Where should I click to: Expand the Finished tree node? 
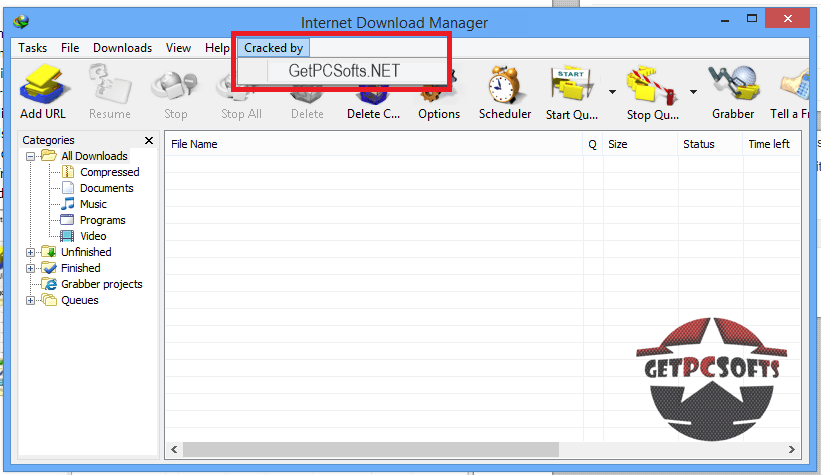(30, 268)
